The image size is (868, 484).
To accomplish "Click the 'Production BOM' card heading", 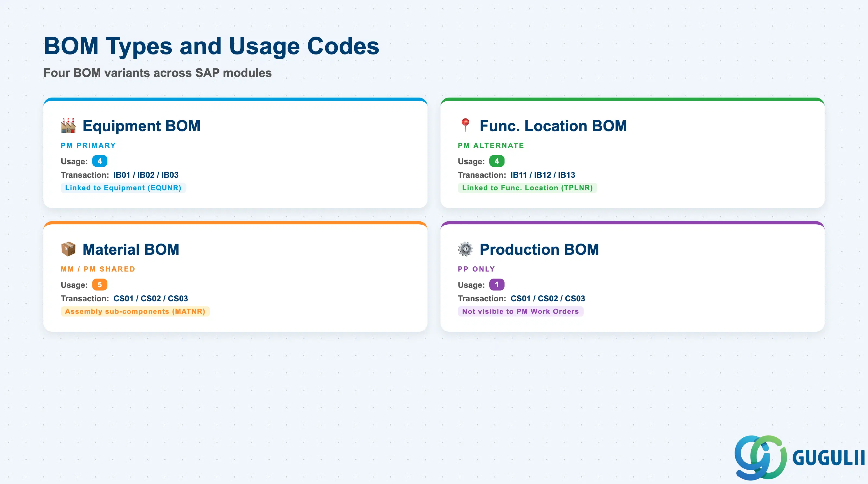I will tap(539, 249).
